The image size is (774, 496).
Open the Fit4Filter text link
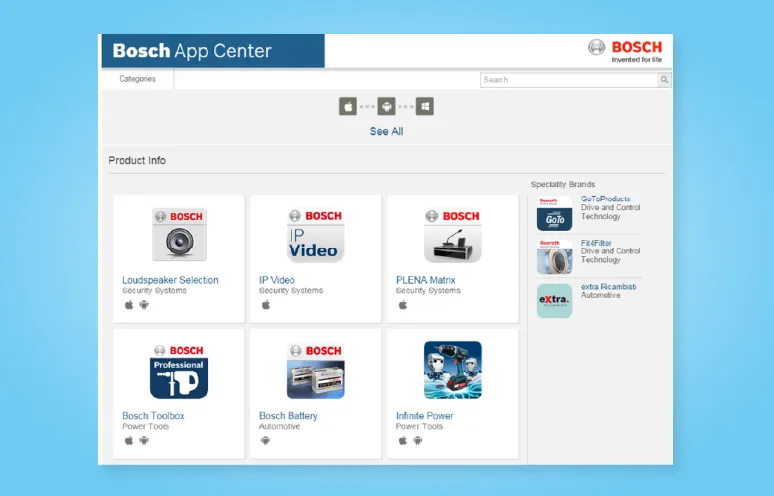pyautogui.click(x=596, y=243)
